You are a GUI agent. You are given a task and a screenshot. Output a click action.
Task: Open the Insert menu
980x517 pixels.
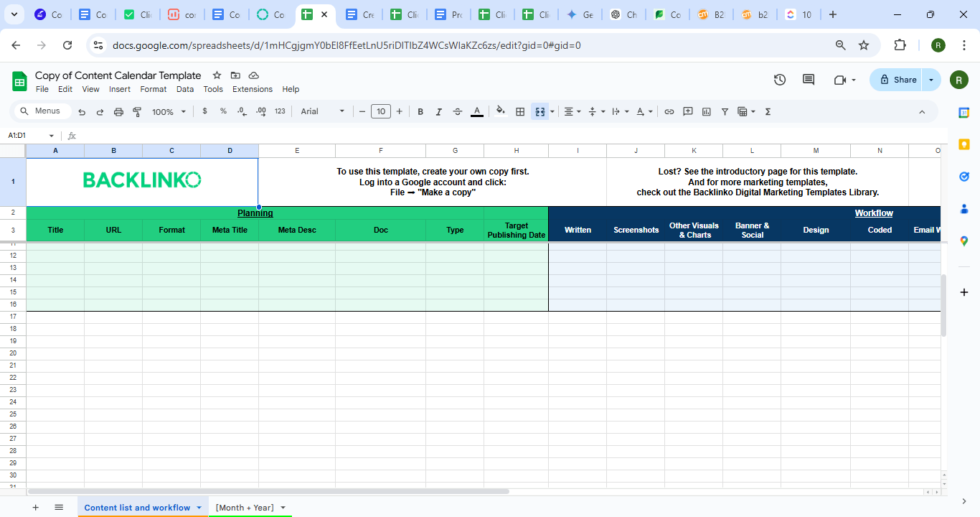120,89
